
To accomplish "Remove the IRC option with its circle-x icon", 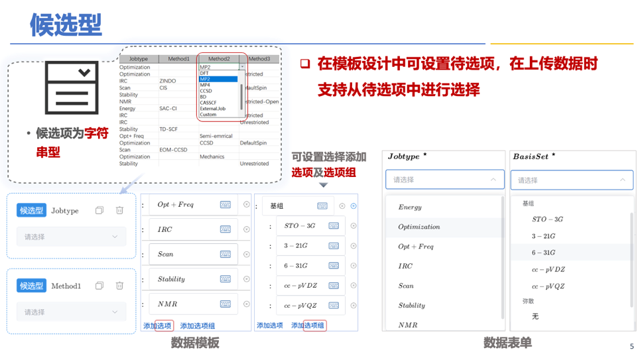I will [247, 229].
